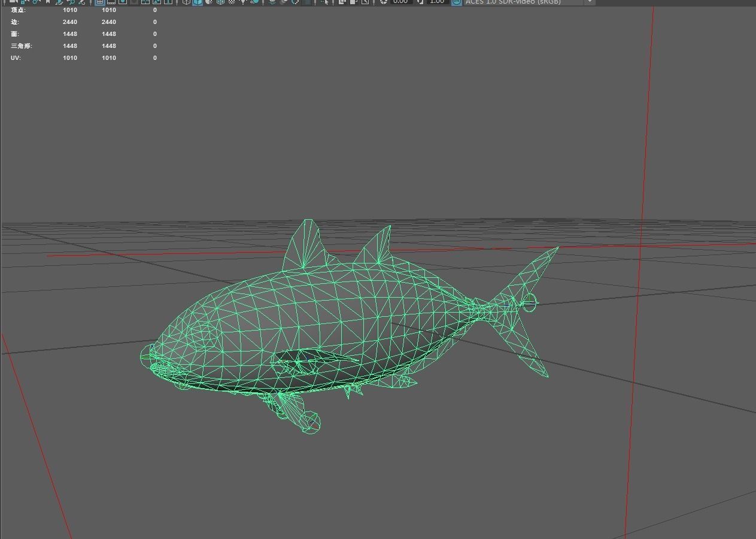This screenshot has width=756, height=539.
Task: Select the highlighted smooth shade all icon
Action: tap(197, 2)
